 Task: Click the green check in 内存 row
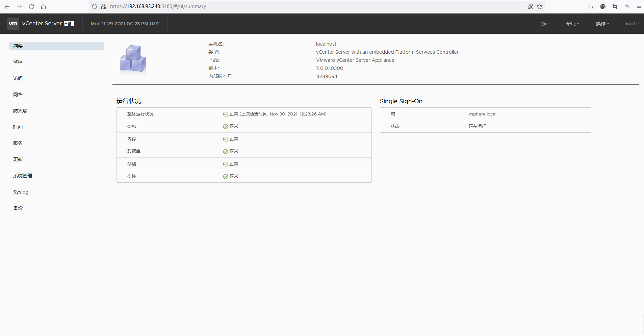pos(226,139)
